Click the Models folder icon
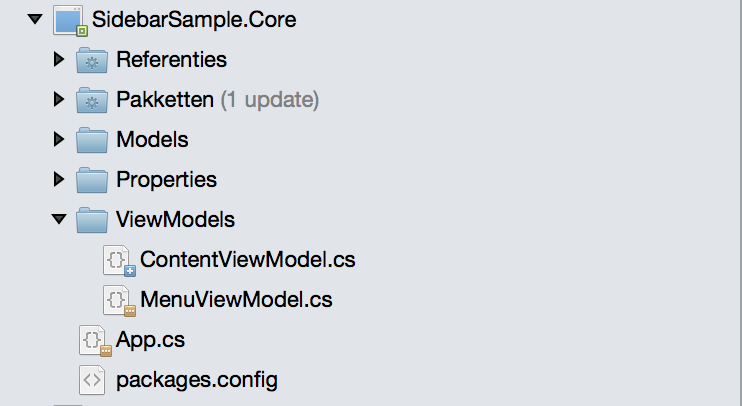742x406 pixels. tap(92, 140)
